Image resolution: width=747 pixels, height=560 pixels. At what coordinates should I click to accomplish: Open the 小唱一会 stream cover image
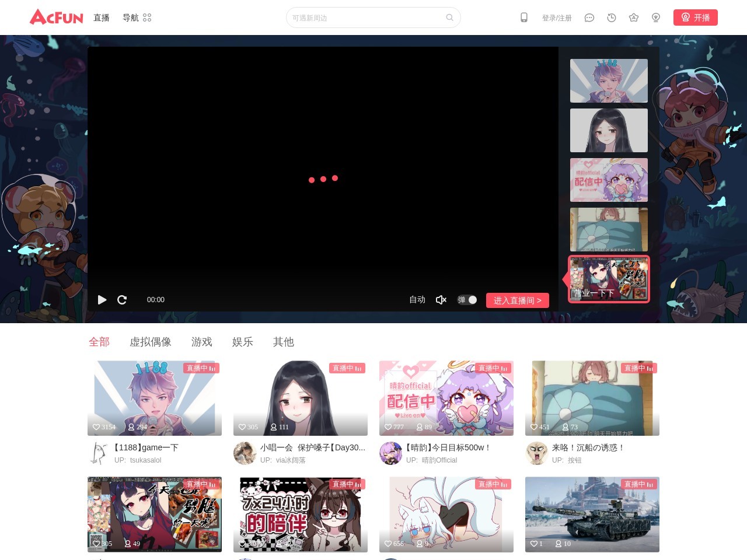[301, 398]
